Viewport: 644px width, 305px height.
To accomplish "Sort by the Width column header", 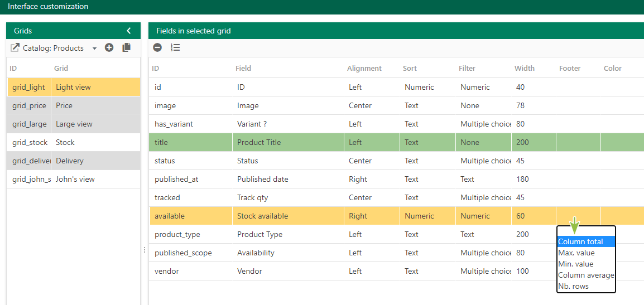I will pos(525,68).
